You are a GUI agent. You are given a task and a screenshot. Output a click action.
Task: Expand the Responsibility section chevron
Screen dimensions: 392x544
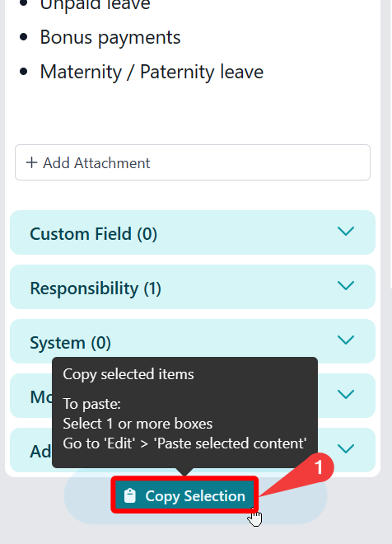(346, 285)
